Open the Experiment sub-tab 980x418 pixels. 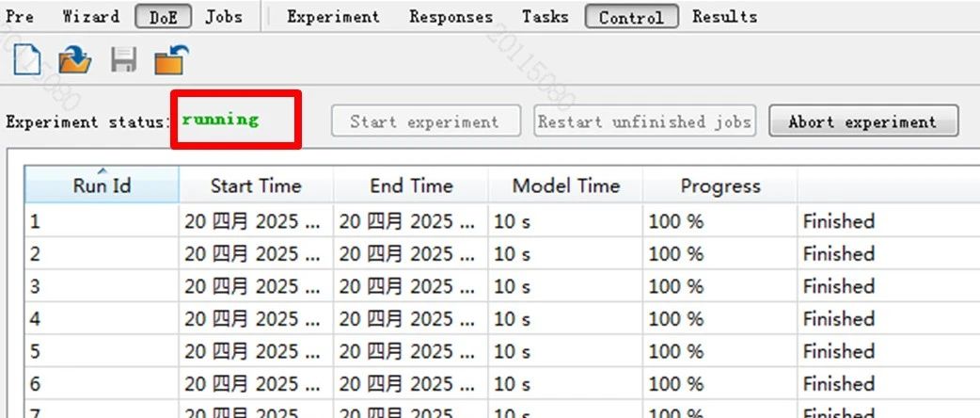(333, 17)
